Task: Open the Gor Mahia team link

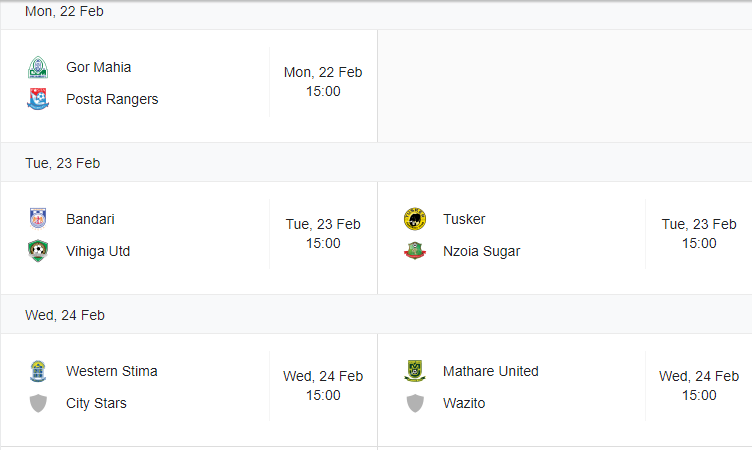Action: 98,67
